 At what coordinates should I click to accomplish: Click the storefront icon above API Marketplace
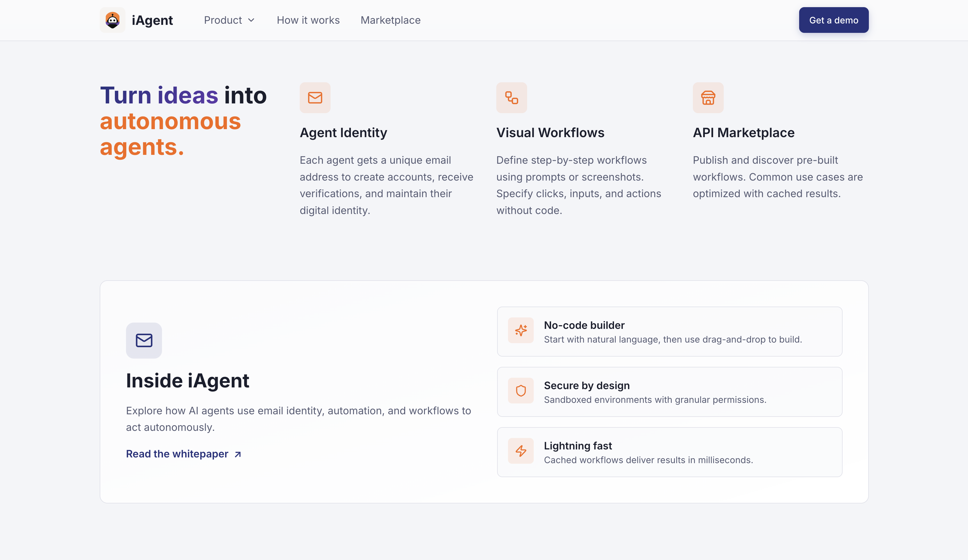(708, 97)
